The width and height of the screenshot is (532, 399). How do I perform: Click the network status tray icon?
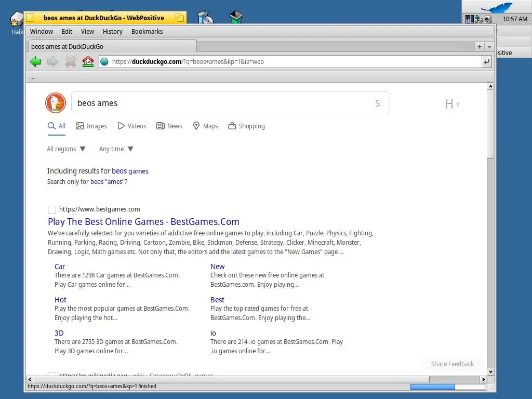[x=478, y=19]
